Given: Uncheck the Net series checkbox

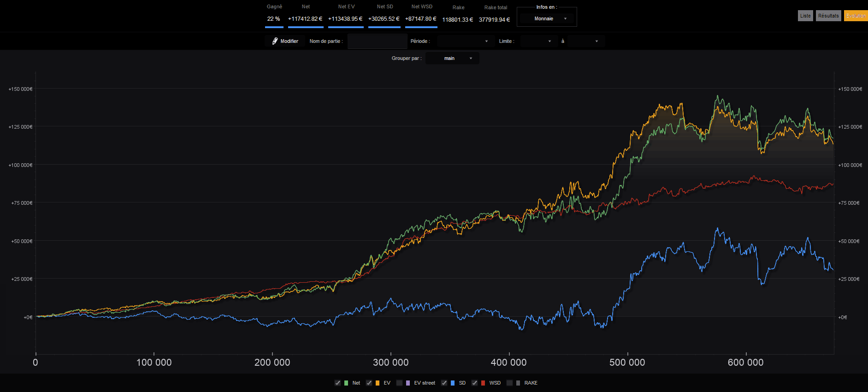Looking at the screenshot, I should 337,383.
